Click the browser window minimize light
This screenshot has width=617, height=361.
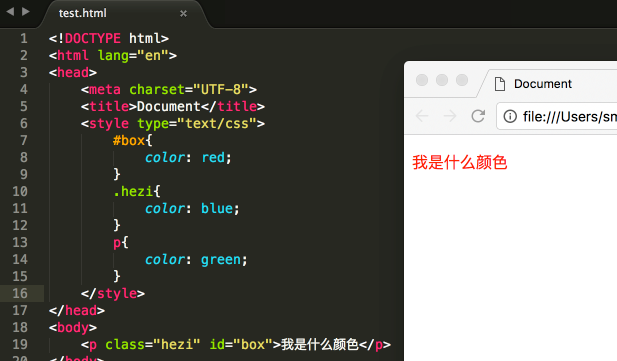pyautogui.click(x=442, y=80)
